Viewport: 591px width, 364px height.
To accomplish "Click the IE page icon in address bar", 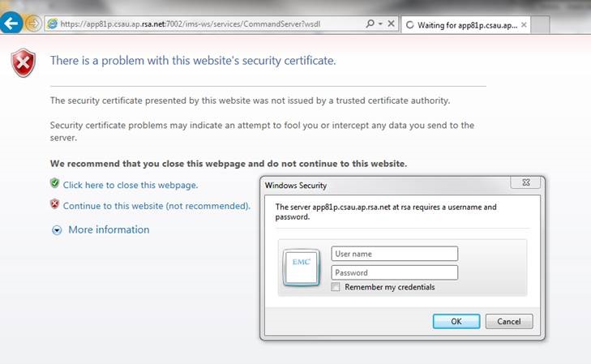I will pos(53,24).
